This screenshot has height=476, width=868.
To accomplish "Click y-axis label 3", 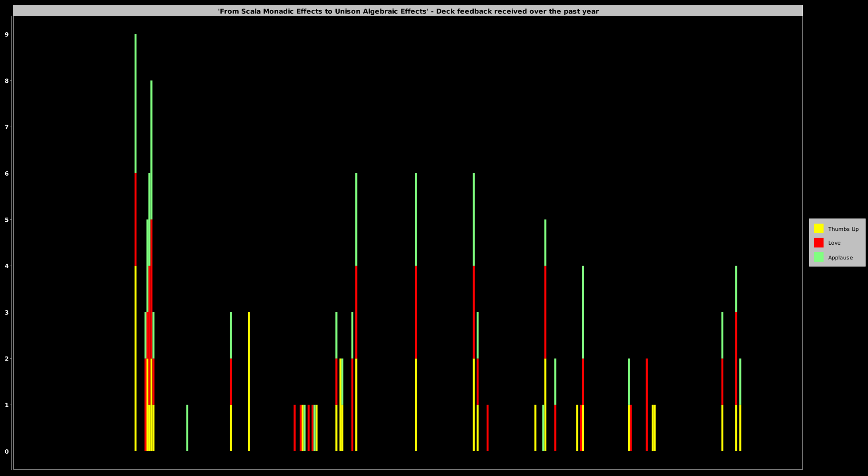I will (7, 312).
